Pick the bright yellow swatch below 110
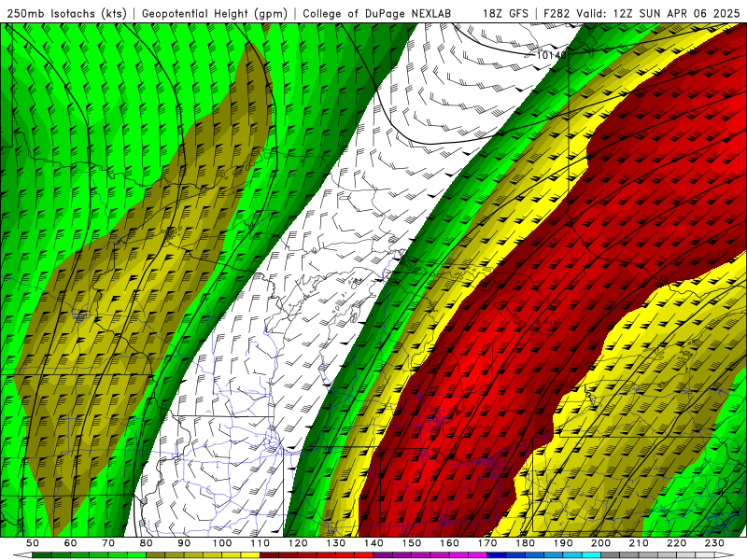Viewport: 747px width, 560px height. [250, 555]
